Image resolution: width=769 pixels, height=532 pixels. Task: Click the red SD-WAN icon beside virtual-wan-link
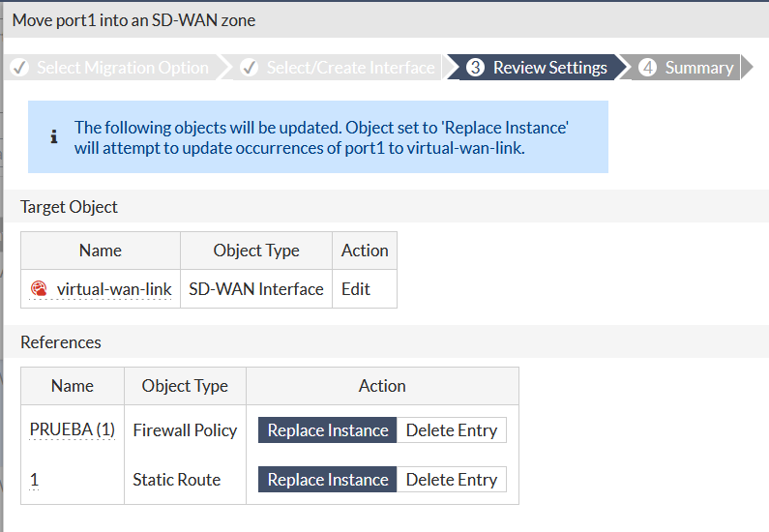coord(39,288)
